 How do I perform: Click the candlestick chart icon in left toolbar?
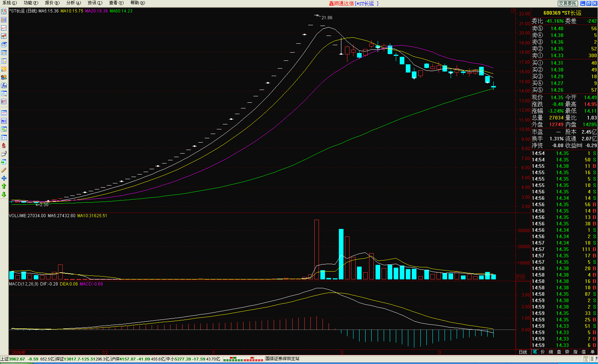(x=4, y=36)
